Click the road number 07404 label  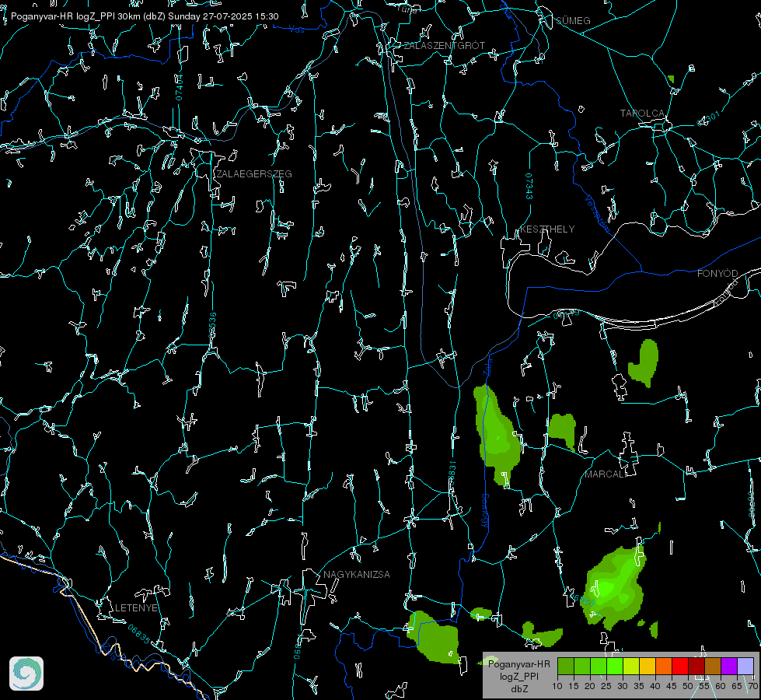[x=180, y=87]
